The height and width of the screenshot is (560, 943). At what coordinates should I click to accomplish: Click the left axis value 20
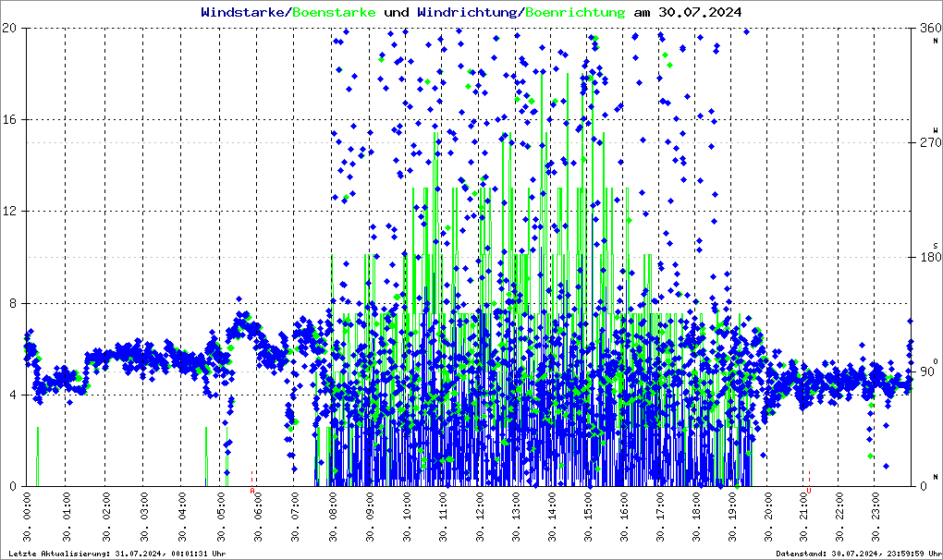[x=9, y=29]
